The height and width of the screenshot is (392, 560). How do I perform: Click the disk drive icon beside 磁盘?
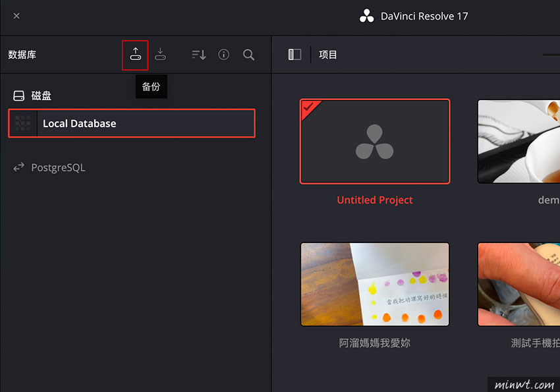point(18,96)
